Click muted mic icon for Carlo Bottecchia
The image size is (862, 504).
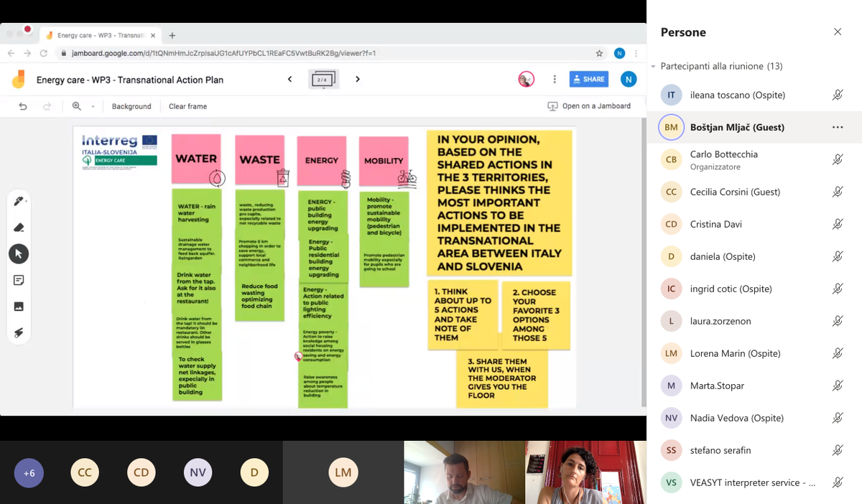(838, 159)
